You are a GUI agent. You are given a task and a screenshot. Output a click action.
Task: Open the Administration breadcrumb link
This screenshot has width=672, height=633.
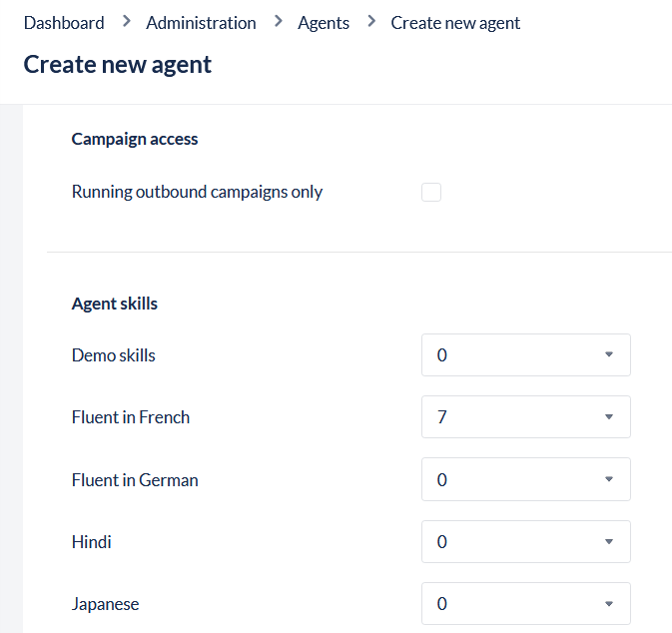[201, 22]
